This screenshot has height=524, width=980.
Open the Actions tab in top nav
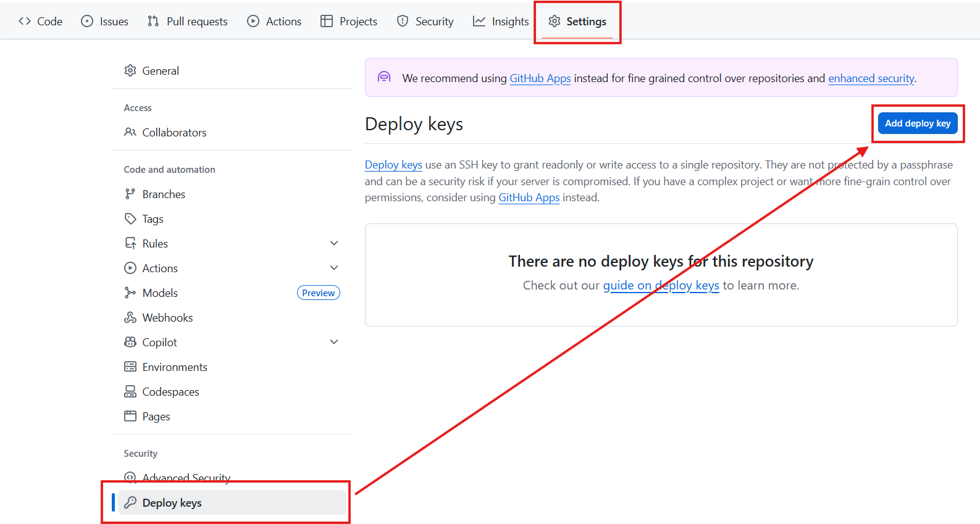tap(275, 21)
